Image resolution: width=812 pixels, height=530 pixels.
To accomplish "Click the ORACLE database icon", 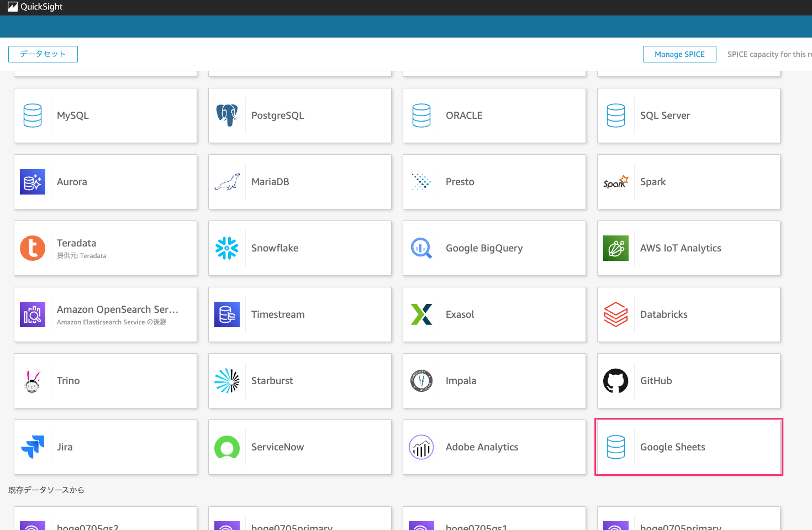I will pos(421,116).
